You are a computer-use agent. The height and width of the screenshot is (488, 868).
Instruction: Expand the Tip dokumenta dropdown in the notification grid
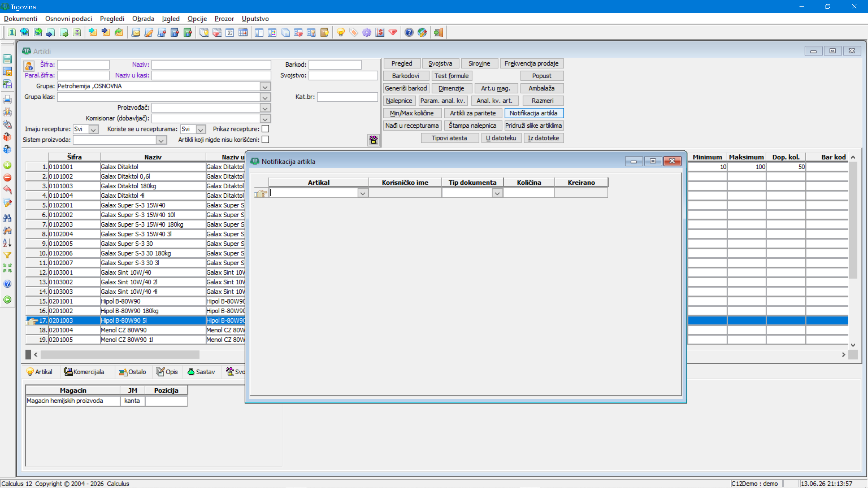[497, 193]
